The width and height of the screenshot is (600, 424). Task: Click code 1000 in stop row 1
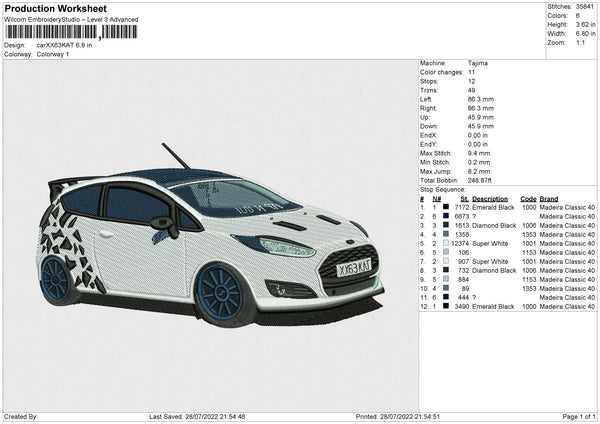coord(529,207)
